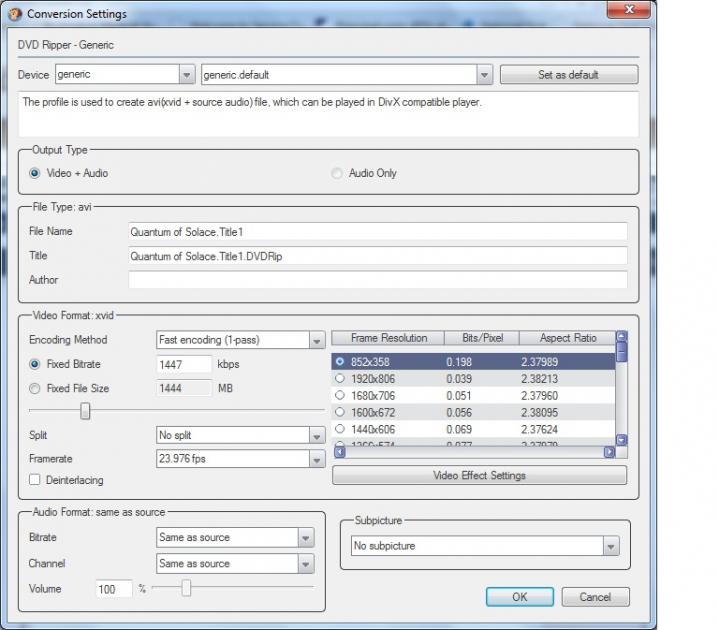Click the Conversion Settings window title icon

tap(13, 14)
